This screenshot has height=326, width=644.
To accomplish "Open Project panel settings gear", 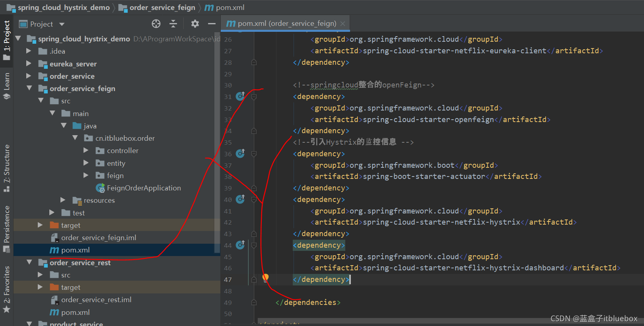I will (195, 24).
